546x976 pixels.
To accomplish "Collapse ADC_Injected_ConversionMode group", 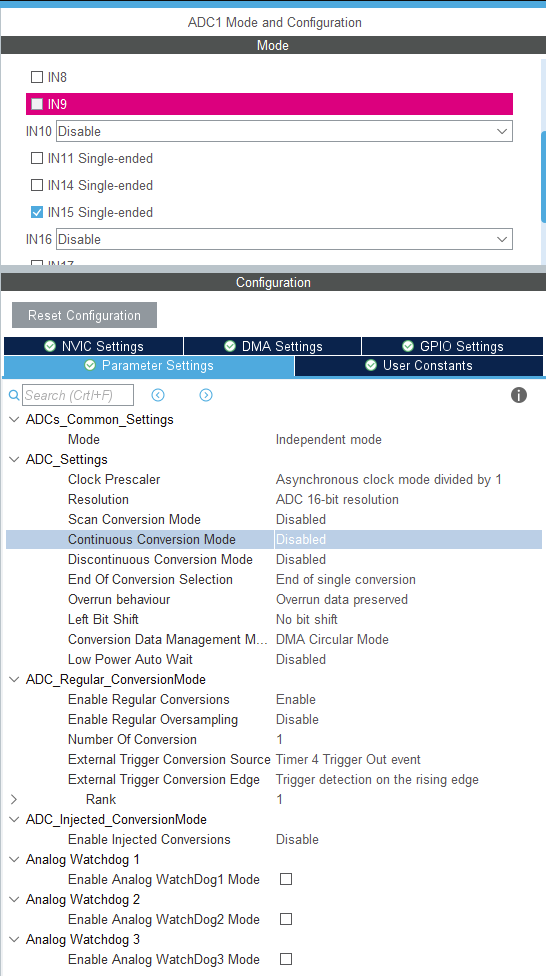I will (14, 819).
